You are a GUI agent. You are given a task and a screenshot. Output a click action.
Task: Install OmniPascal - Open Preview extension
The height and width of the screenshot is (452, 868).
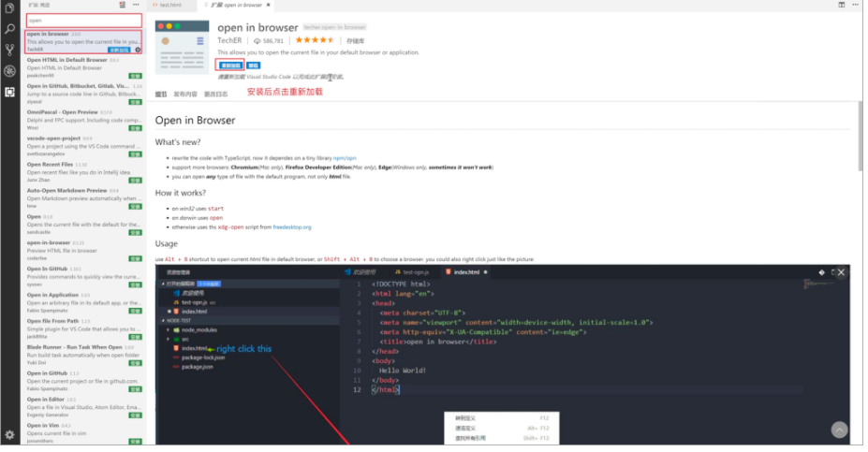pos(135,128)
